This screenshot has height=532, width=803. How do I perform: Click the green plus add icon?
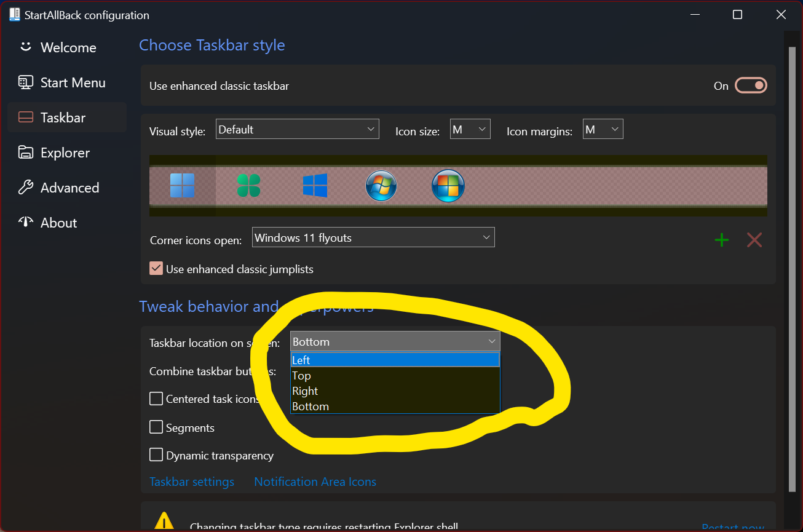[x=722, y=240]
